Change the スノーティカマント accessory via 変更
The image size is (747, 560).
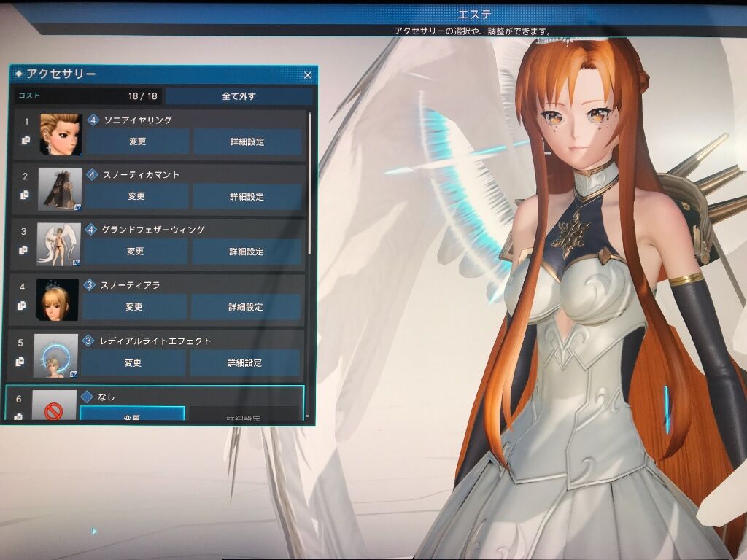(x=136, y=196)
